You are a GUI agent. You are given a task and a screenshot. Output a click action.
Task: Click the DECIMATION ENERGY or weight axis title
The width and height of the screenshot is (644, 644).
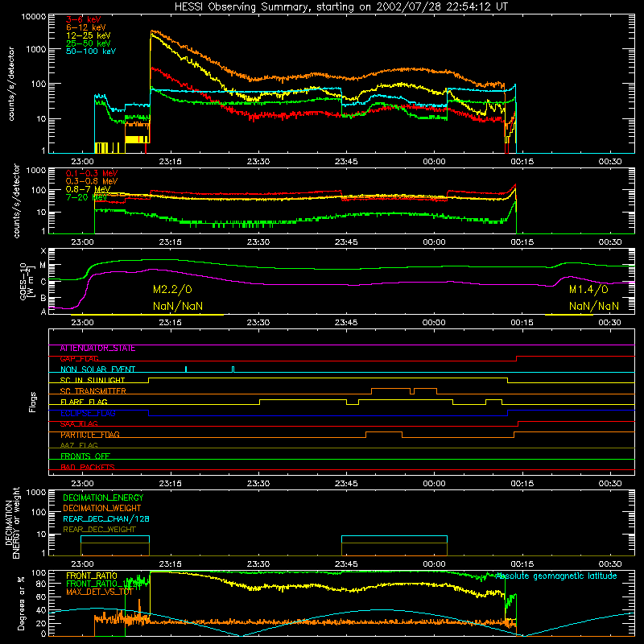12,522
